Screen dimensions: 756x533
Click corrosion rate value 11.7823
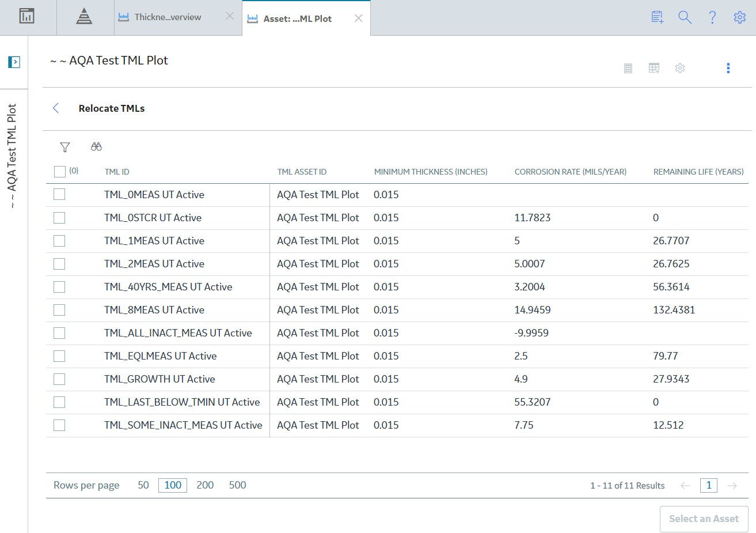[533, 218]
